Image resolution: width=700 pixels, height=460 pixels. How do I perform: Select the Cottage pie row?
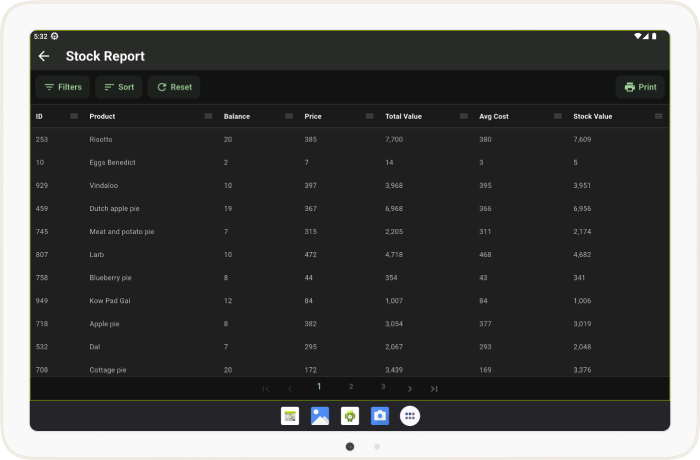click(x=350, y=368)
